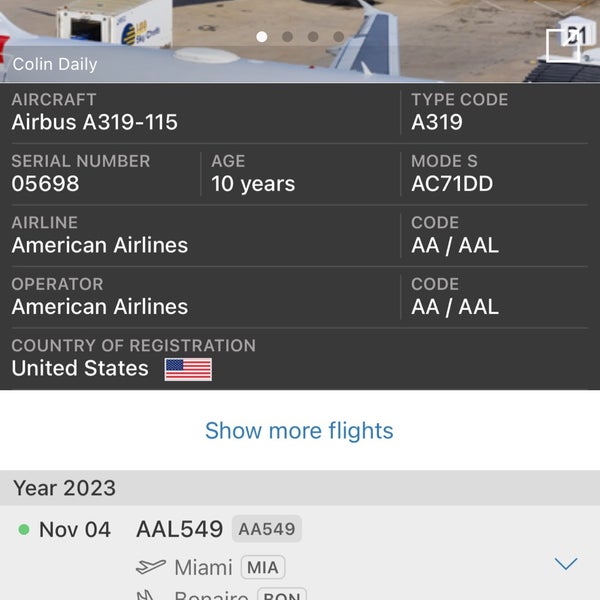Click the Miami departure plane icon

(150, 567)
